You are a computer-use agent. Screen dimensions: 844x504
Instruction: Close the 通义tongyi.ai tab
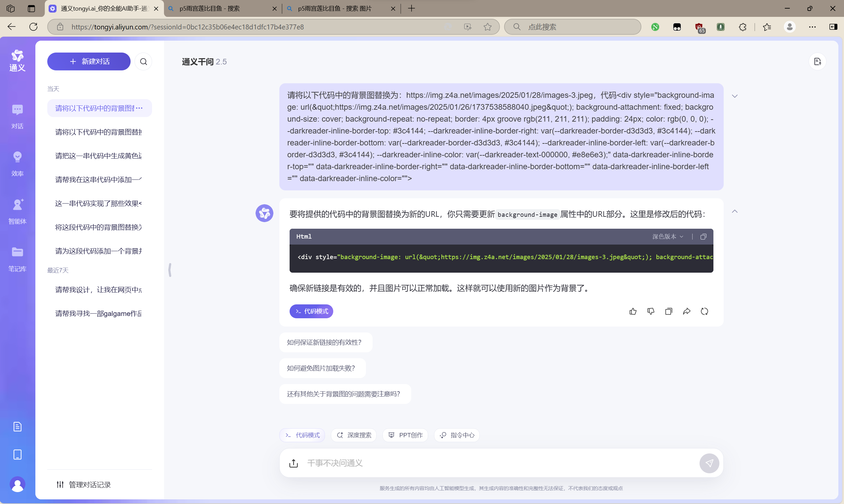coord(156,9)
